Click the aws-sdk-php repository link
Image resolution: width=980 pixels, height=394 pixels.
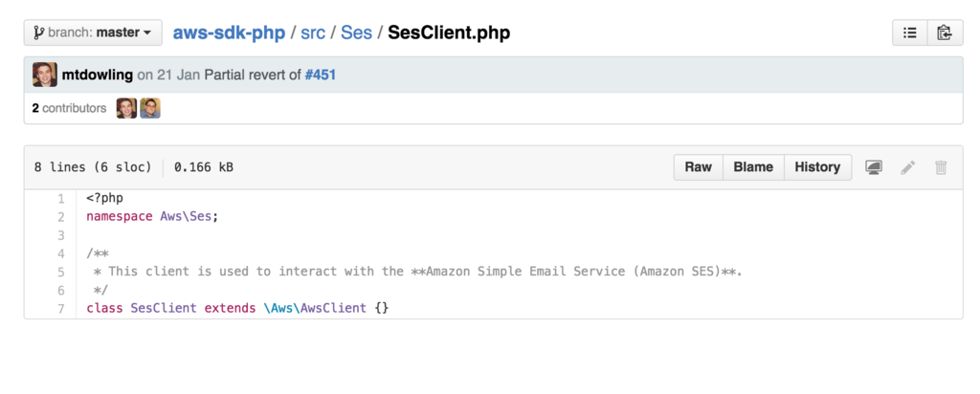[x=229, y=33]
